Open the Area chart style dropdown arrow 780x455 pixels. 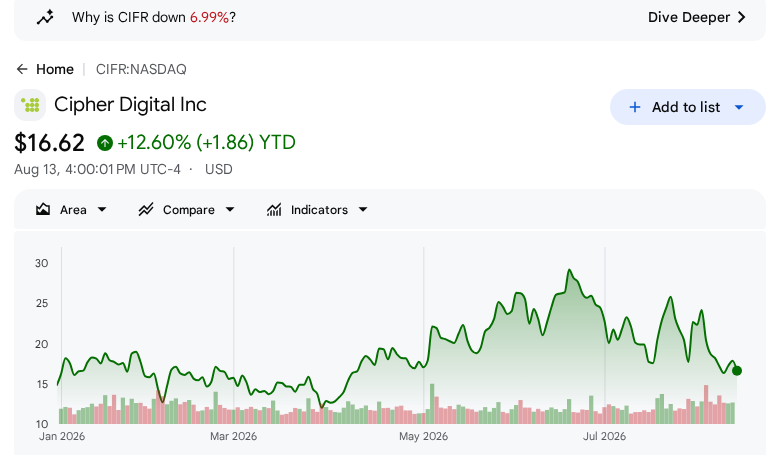(x=102, y=210)
